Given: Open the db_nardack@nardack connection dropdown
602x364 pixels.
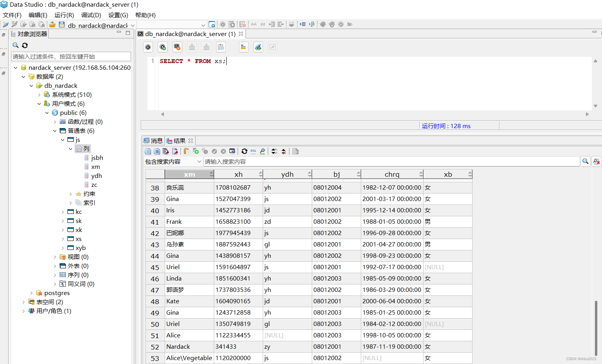Looking at the screenshot, I should point(133,25).
